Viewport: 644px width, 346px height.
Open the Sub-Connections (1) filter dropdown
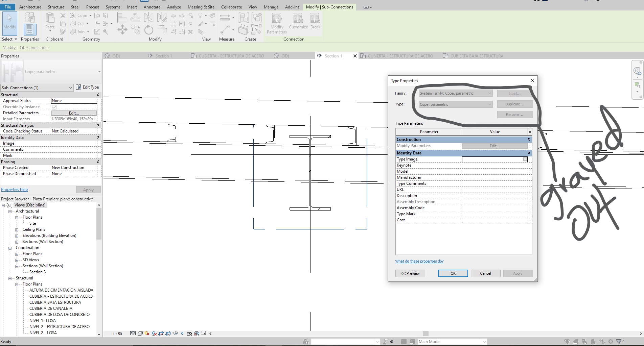click(x=37, y=88)
